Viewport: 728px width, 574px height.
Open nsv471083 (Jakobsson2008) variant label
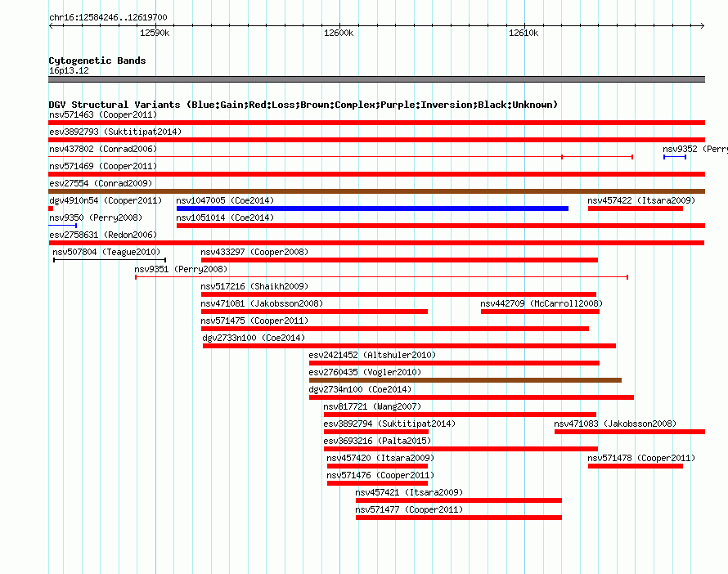(x=615, y=424)
